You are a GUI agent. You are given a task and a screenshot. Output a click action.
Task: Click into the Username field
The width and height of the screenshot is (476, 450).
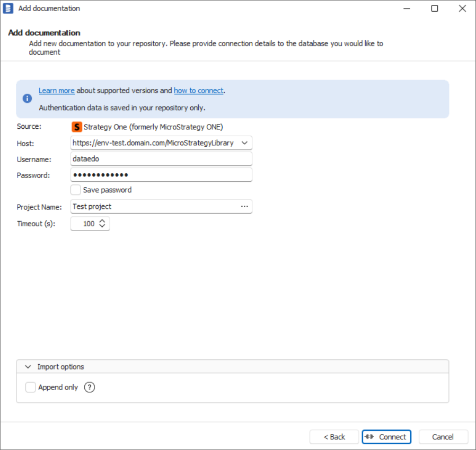point(161,159)
